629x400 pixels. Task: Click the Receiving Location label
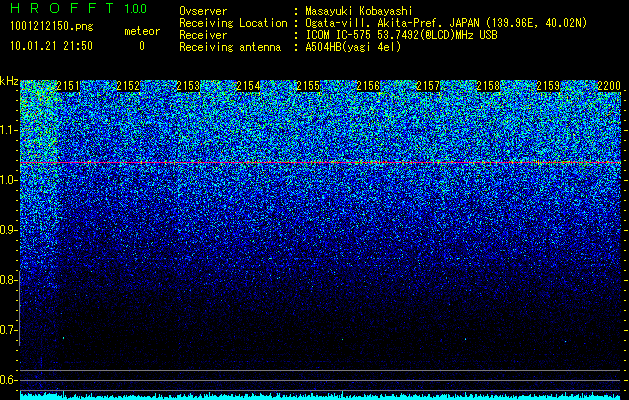pos(233,23)
